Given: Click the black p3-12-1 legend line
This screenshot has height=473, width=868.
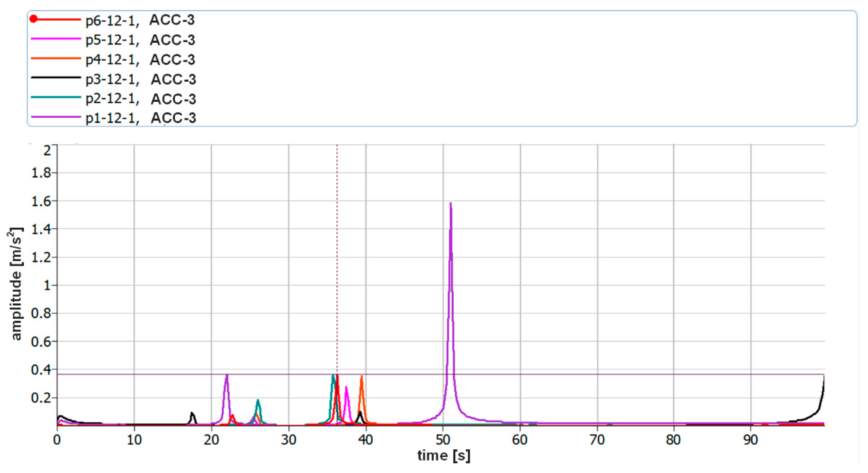Looking at the screenshot, I should (56, 78).
